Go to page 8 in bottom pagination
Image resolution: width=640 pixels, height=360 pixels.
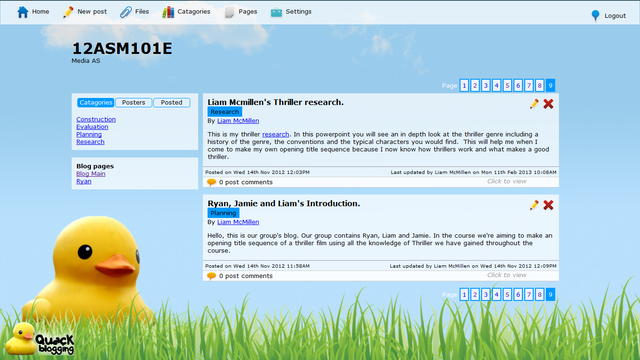pos(540,294)
